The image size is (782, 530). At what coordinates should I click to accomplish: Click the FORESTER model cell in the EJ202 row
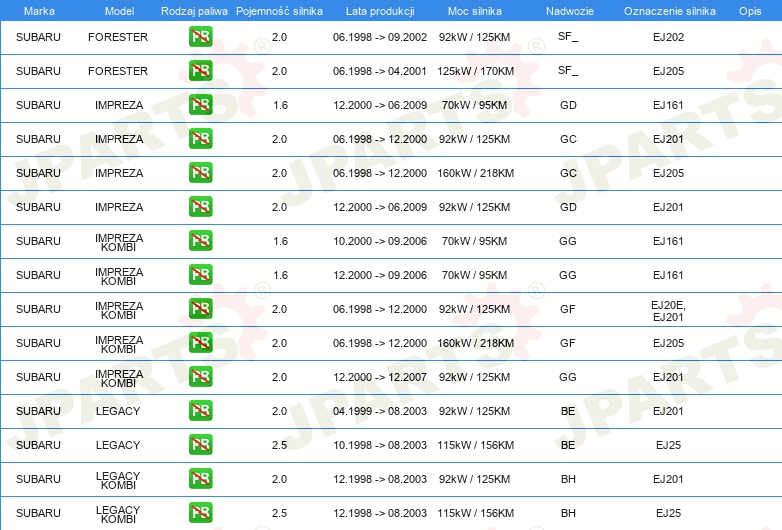(x=118, y=37)
